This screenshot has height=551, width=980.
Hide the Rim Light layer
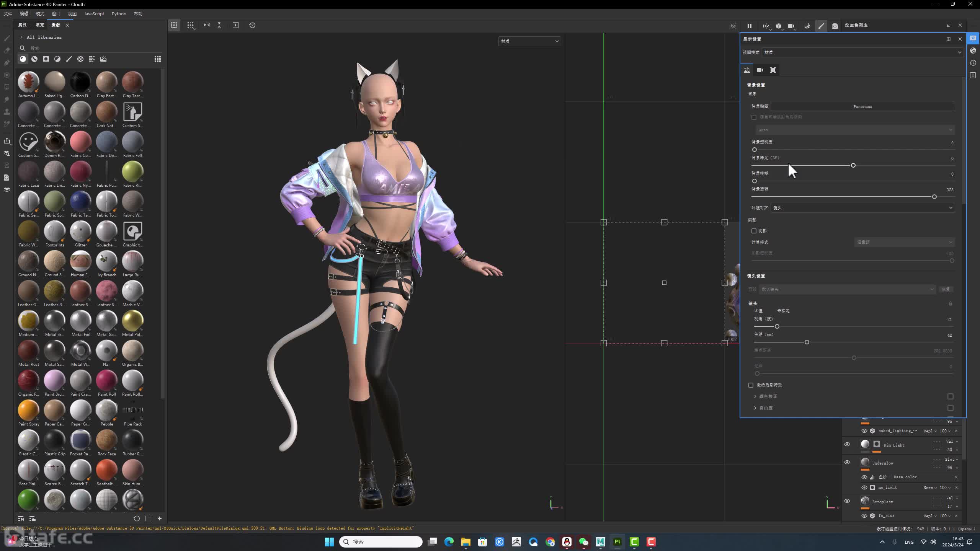(x=847, y=445)
